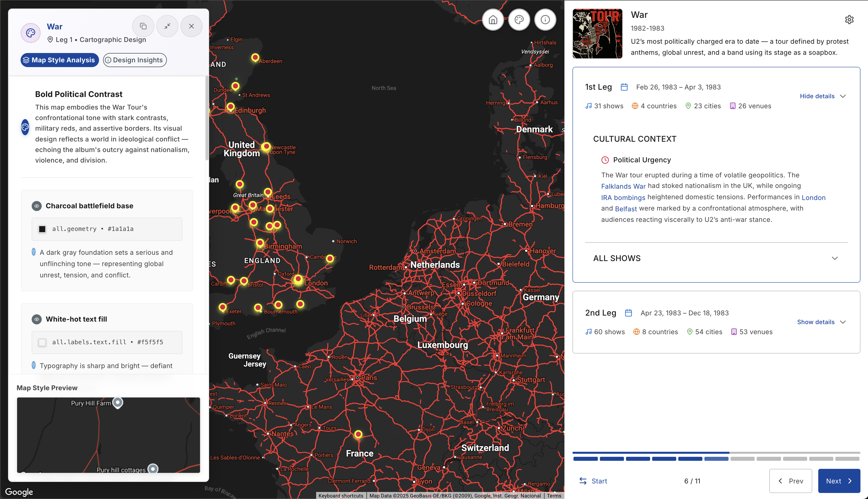The image size is (868, 499).
Task: Click the info circle map button
Action: click(x=545, y=20)
